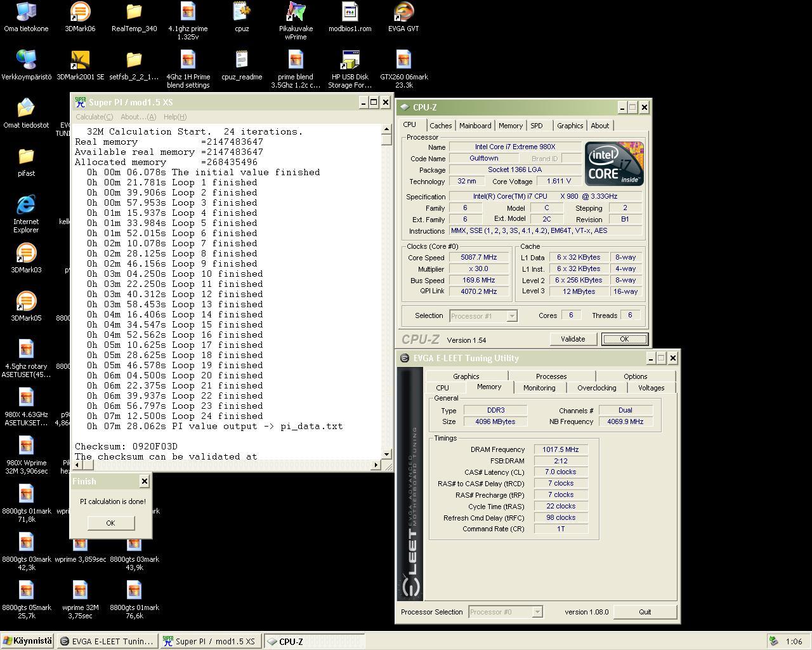This screenshot has height=650, width=812.
Task: Open 8800gts 03mark 42,3k file
Action: pyautogui.click(x=26, y=552)
